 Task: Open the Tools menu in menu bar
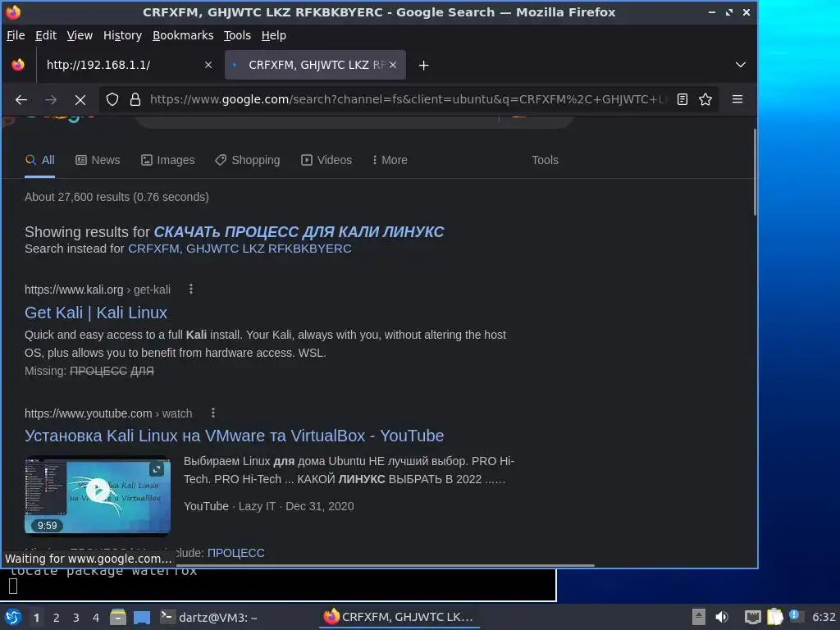237,35
